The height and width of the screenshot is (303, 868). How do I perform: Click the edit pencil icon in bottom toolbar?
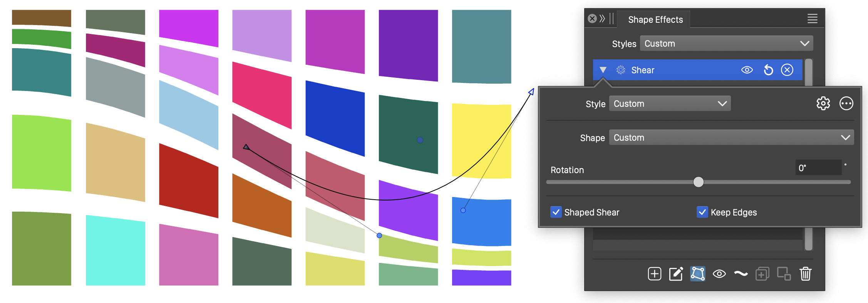tap(676, 274)
